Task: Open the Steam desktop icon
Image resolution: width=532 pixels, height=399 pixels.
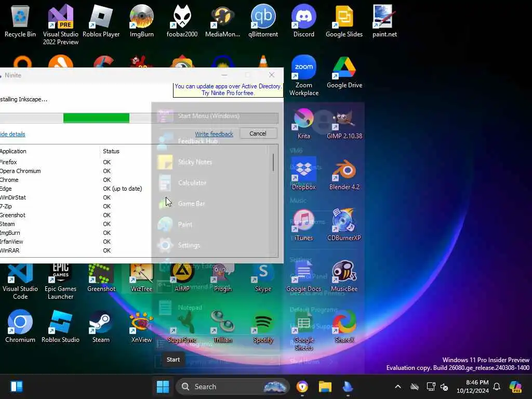Action: [x=101, y=326]
